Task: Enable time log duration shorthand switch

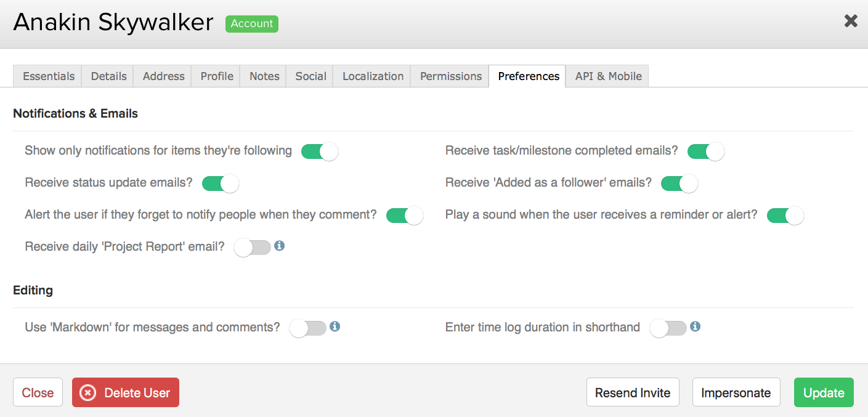Action: pos(668,328)
